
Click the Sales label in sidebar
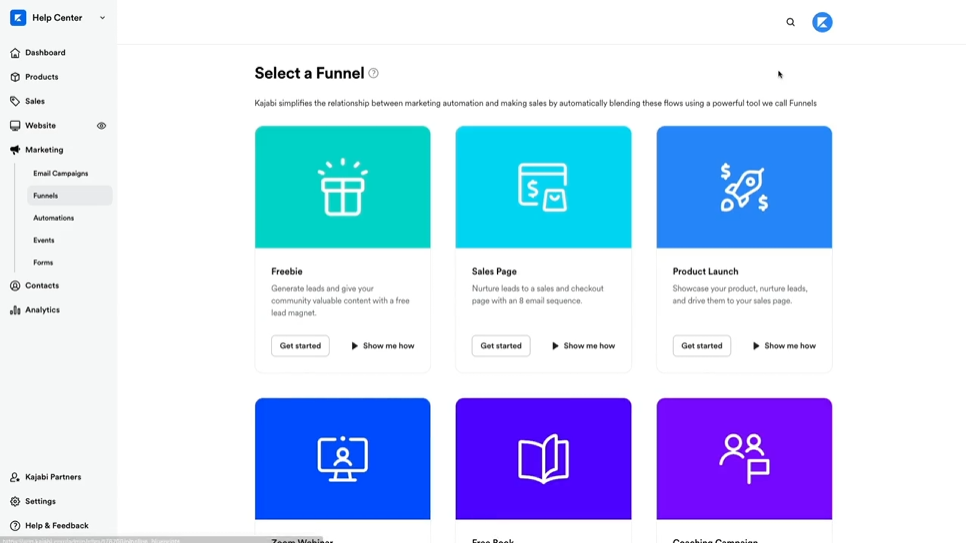point(35,101)
